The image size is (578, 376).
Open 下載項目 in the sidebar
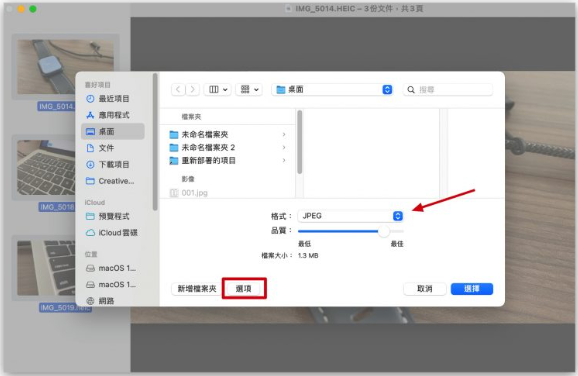113,164
